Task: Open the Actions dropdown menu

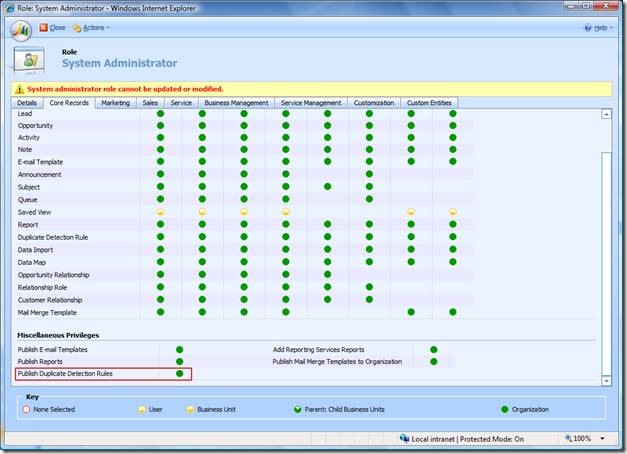Action: pos(92,28)
